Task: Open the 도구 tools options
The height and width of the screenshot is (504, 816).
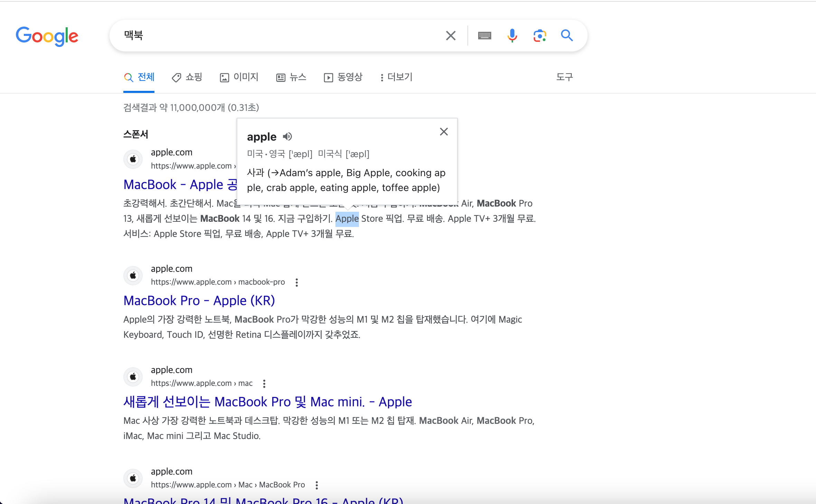Action: (564, 77)
